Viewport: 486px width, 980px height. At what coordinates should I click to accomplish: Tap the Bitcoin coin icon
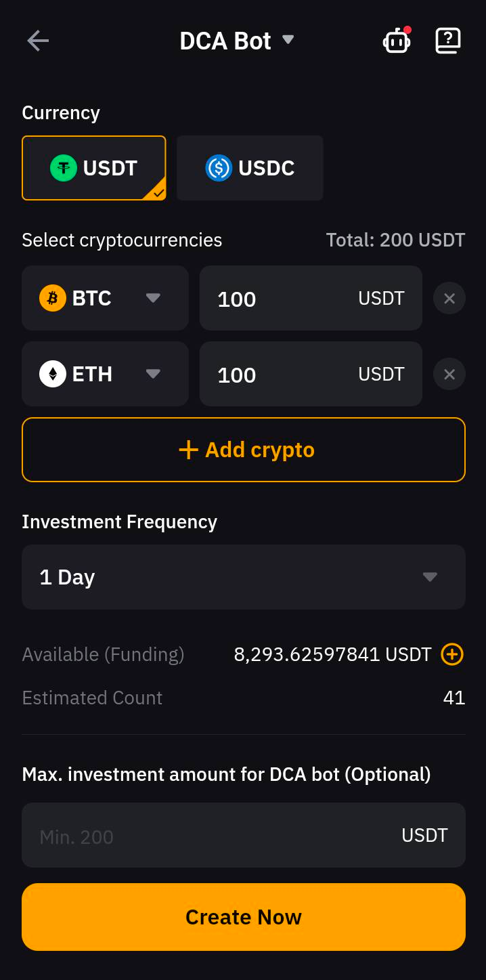coord(53,298)
